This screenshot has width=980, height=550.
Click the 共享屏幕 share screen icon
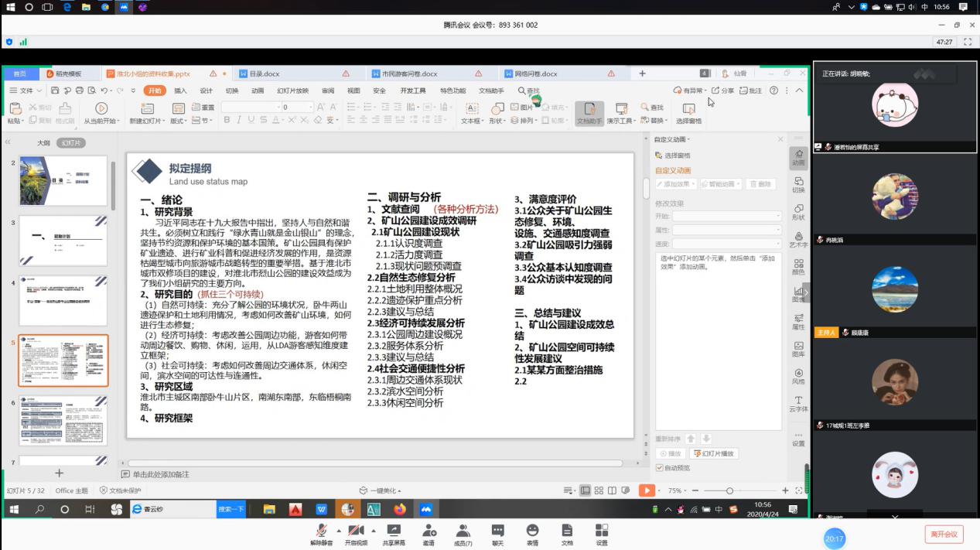tap(394, 531)
